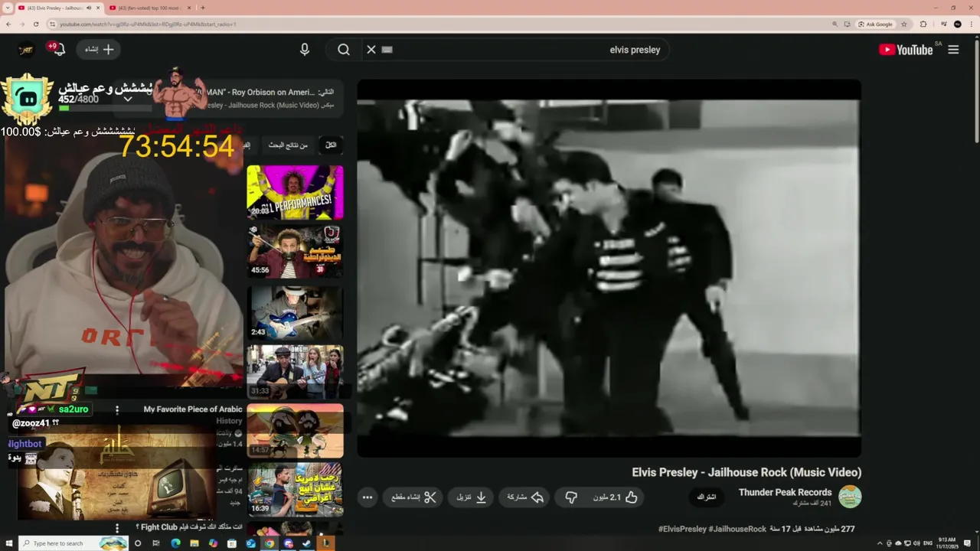Create a clip with the scissors button
This screenshot has height=551, width=980.
pyautogui.click(x=413, y=497)
